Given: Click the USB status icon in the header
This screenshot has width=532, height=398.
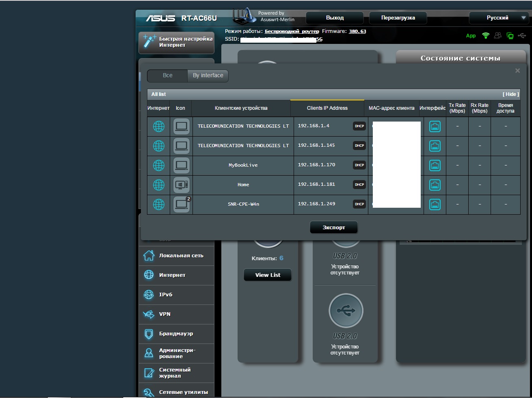Looking at the screenshot, I should (522, 36).
